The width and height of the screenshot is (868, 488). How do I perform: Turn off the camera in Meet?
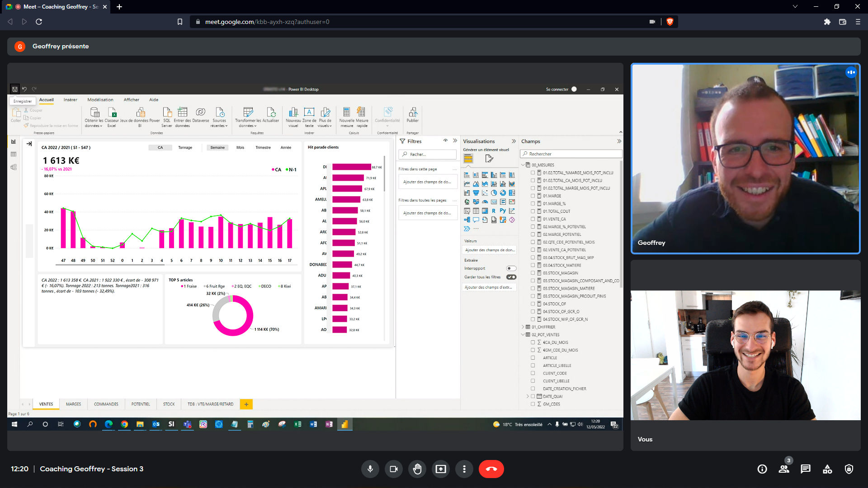[x=393, y=469]
